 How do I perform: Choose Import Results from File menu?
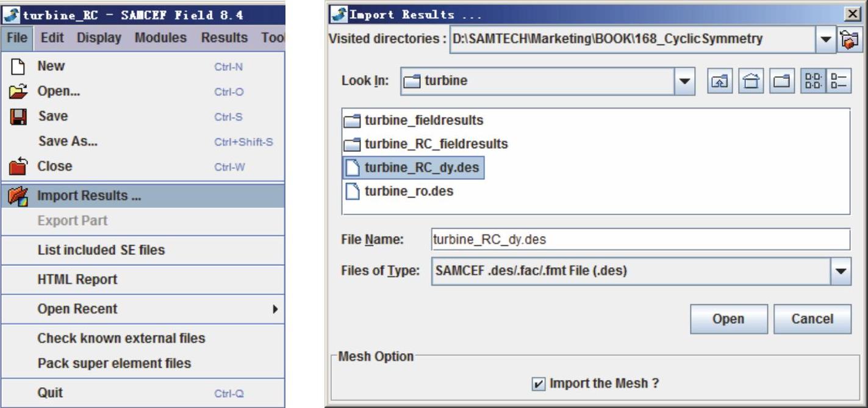click(x=82, y=196)
